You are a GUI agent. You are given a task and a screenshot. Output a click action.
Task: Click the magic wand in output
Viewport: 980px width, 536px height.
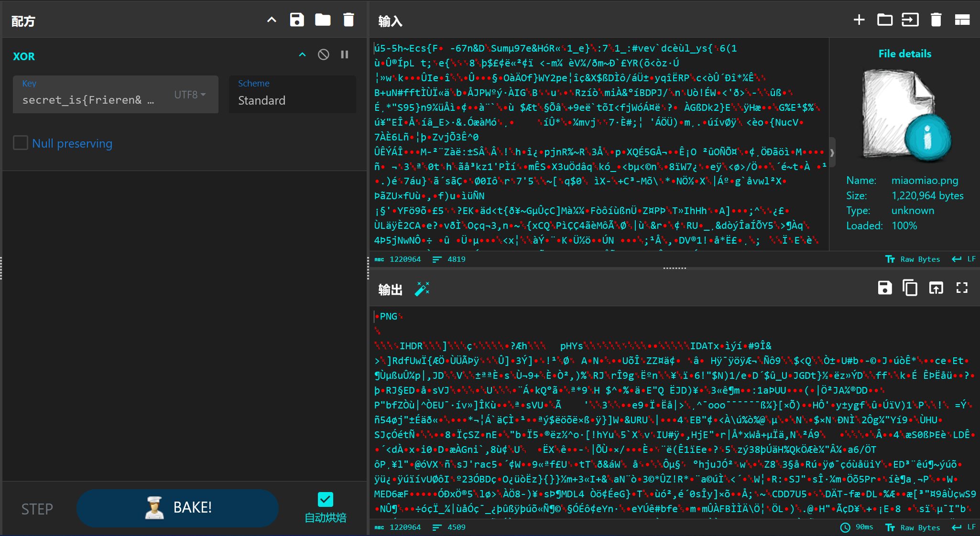point(422,289)
